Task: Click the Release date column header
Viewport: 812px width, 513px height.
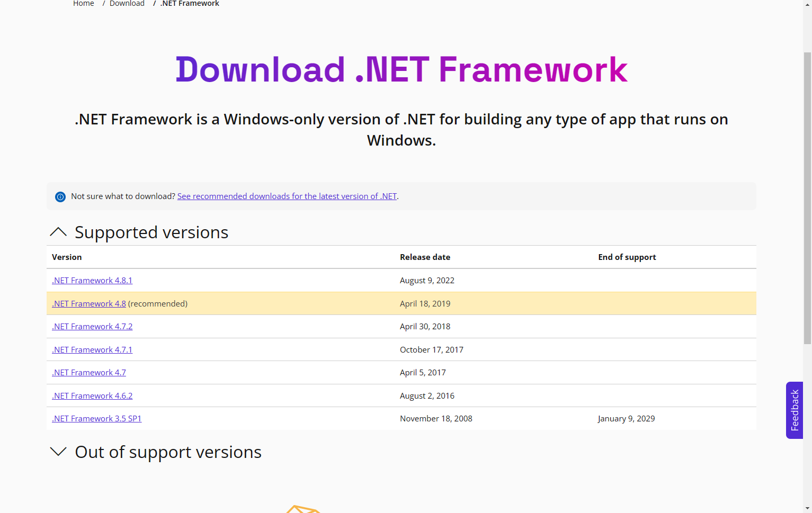Action: pos(425,257)
